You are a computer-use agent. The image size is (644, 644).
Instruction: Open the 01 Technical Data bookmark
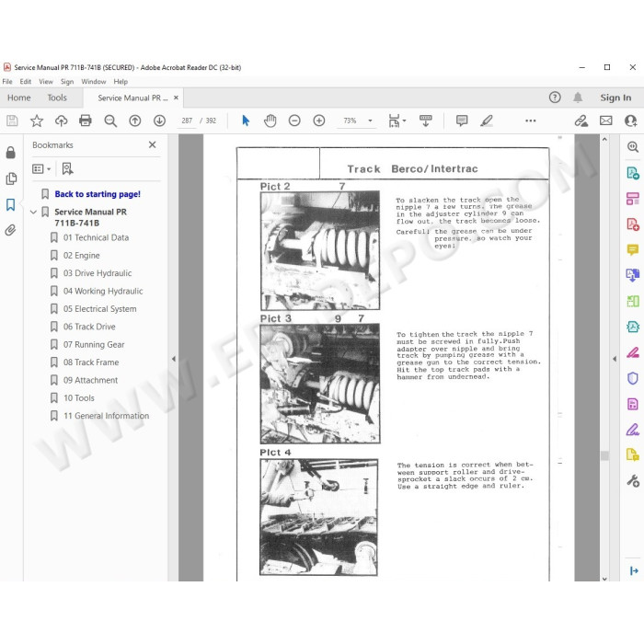point(96,237)
